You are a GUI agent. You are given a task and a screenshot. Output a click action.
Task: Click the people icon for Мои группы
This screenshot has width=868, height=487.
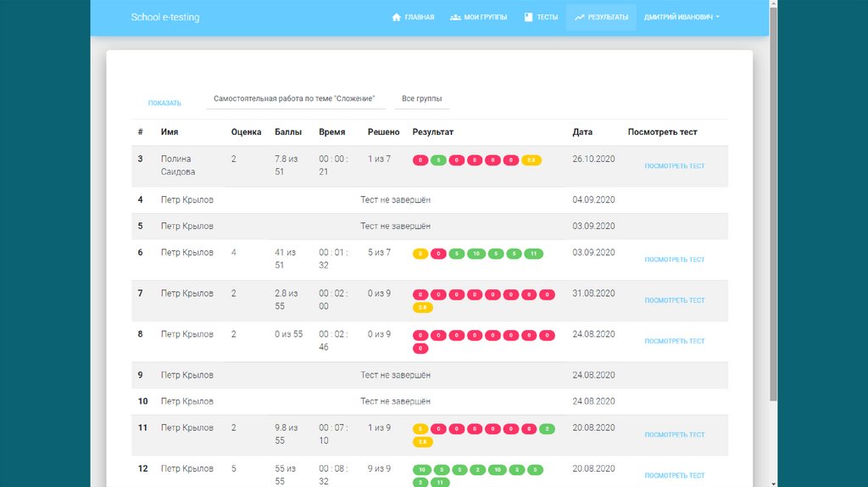click(x=455, y=17)
